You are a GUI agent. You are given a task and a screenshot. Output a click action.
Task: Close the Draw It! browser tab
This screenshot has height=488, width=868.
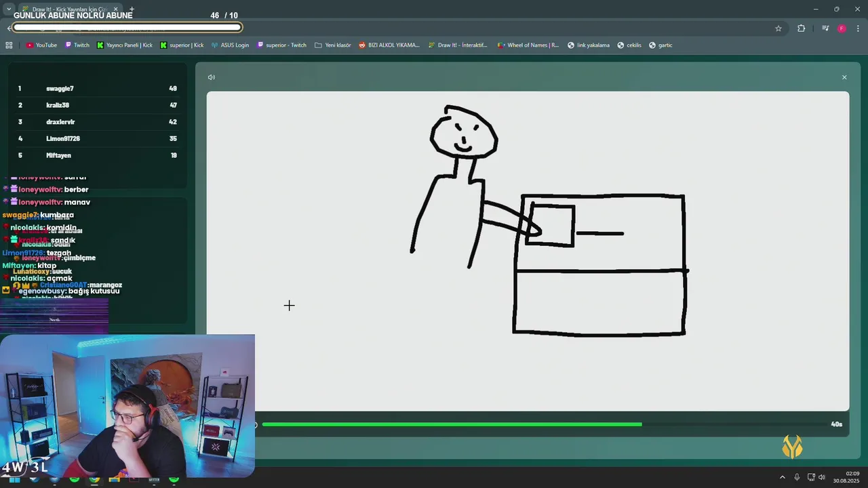(x=115, y=9)
